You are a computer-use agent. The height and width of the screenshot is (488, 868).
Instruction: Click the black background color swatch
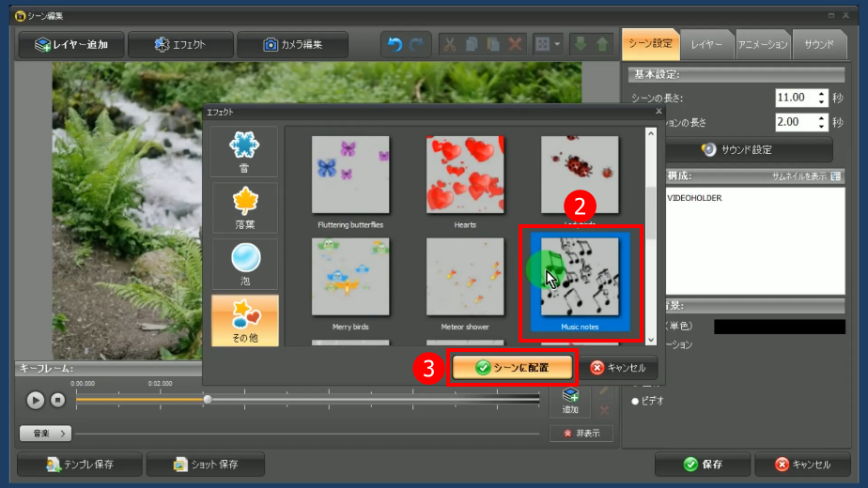pyautogui.click(x=779, y=327)
